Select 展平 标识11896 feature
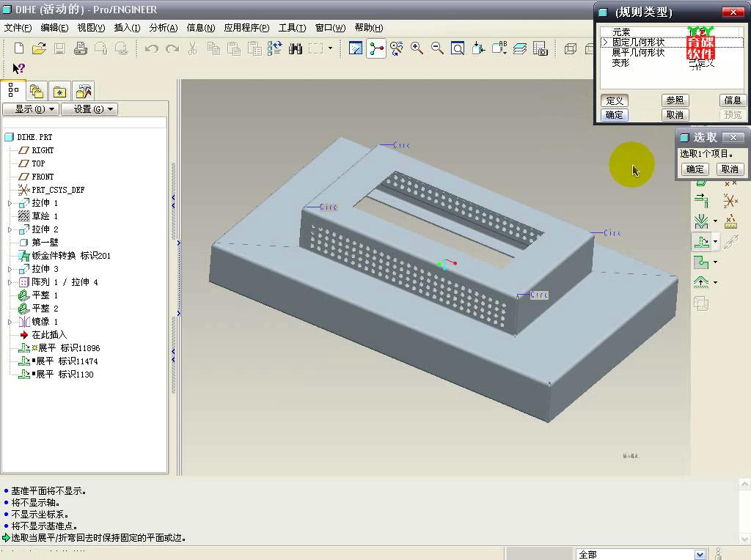 59,348
